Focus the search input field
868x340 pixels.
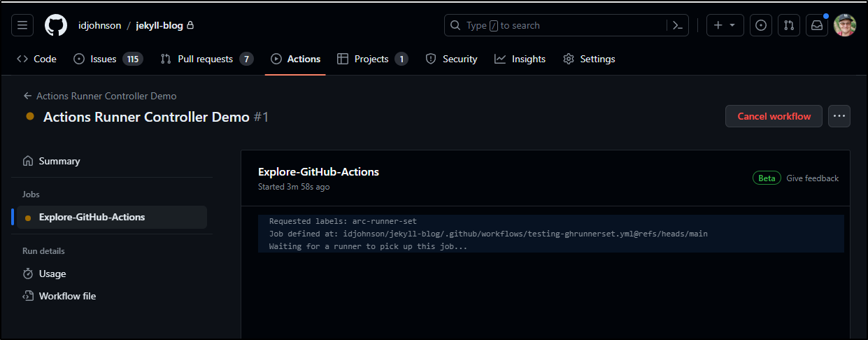556,25
